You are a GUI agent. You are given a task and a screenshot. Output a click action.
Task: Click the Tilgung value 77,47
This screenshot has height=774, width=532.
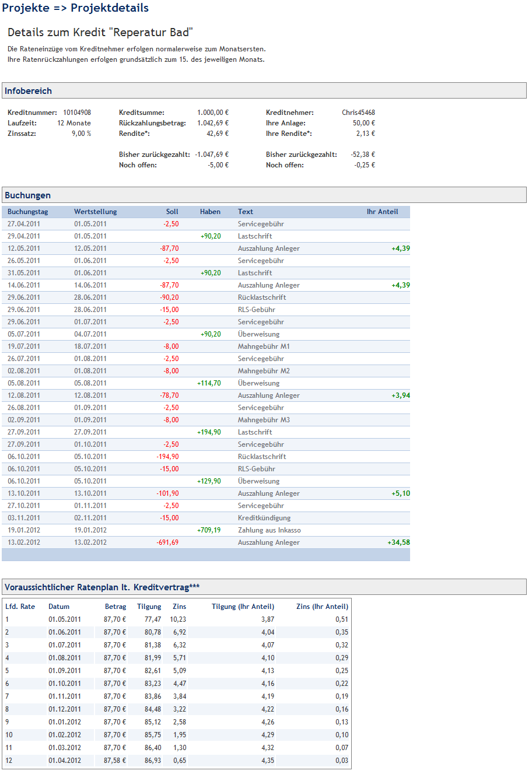click(153, 619)
